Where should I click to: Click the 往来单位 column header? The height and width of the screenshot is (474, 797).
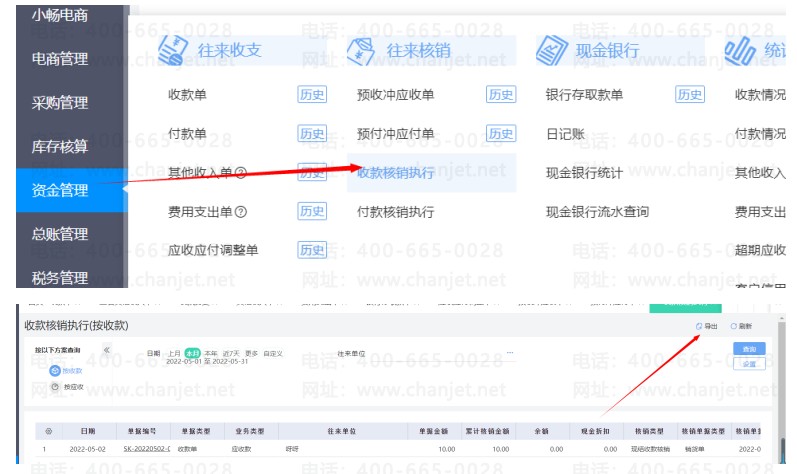342,431
